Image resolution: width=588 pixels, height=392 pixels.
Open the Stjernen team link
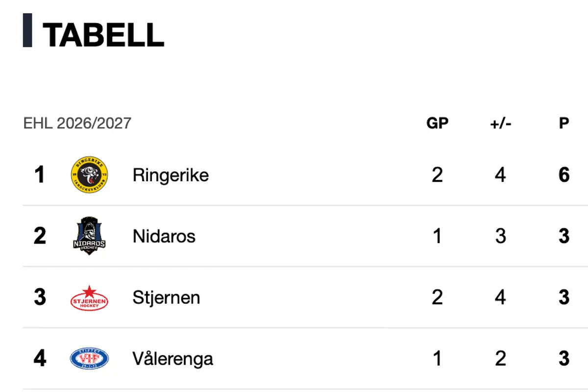(166, 297)
